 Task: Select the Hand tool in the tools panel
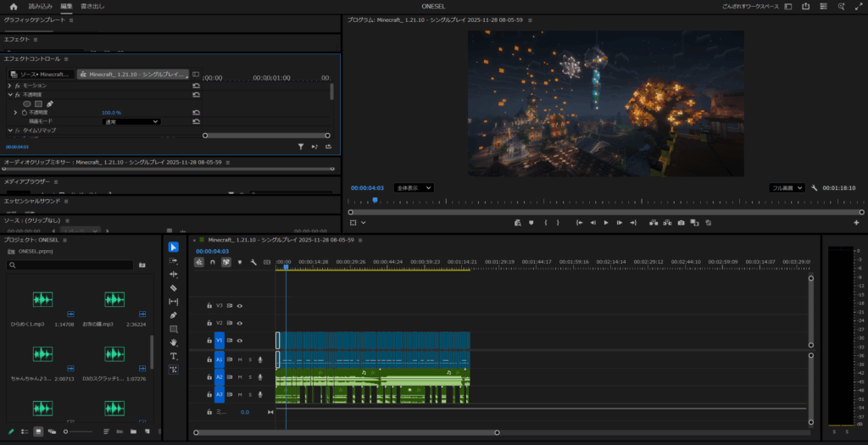(x=174, y=342)
